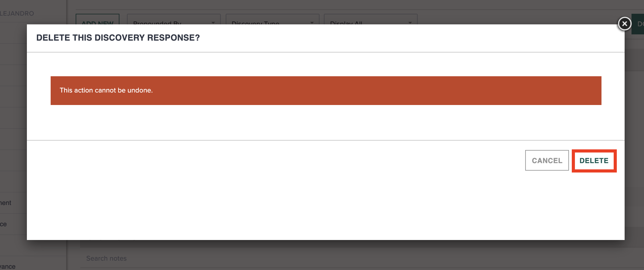Image resolution: width=644 pixels, height=270 pixels.
Task: Confirm removal with the DELETE button
Action: pyautogui.click(x=594, y=160)
